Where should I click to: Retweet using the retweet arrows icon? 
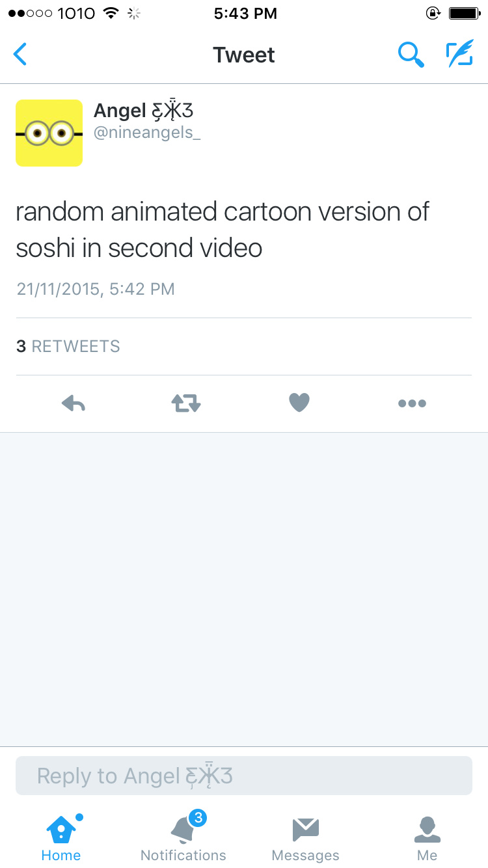tap(186, 403)
